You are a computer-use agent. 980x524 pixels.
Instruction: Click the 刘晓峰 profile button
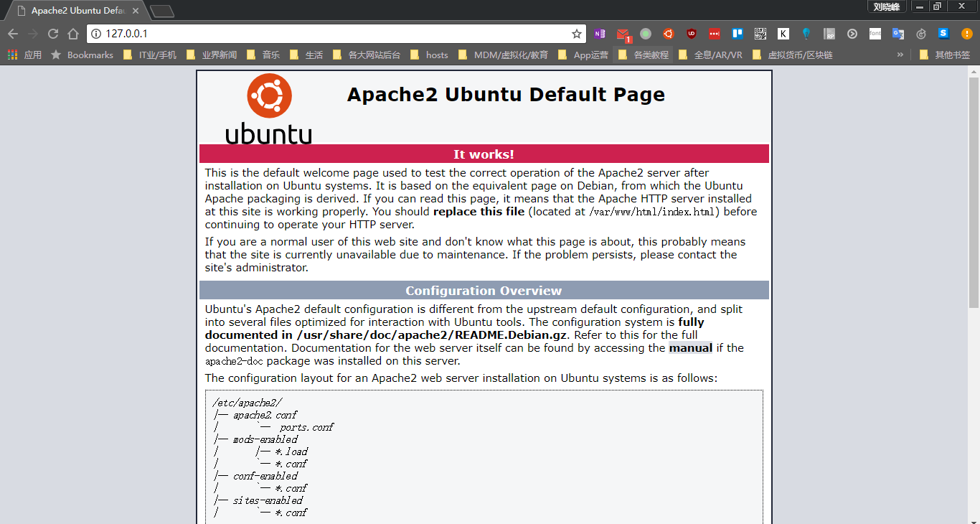pyautogui.click(x=887, y=6)
